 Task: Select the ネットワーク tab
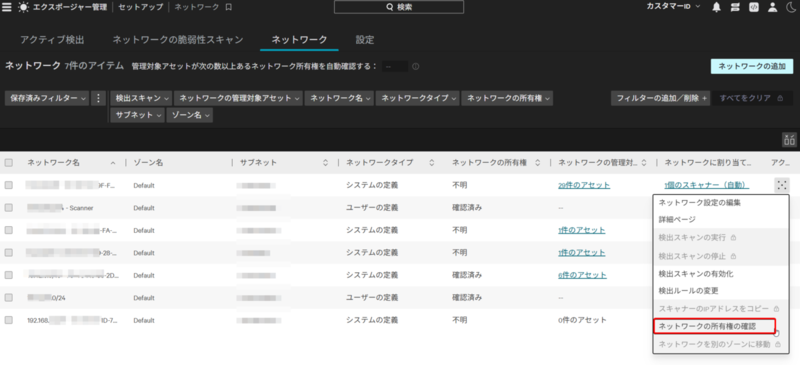tap(299, 40)
